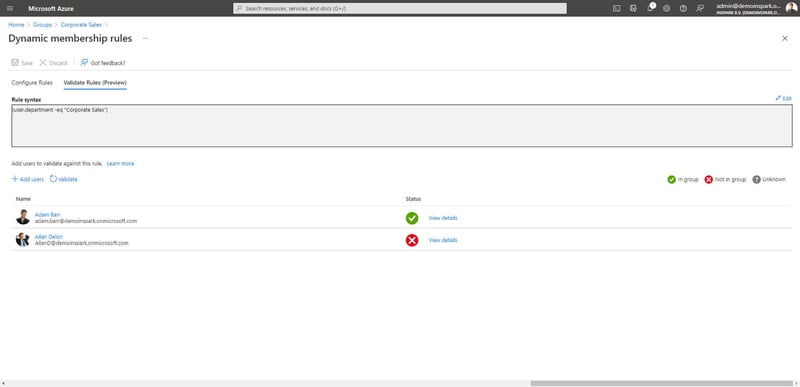This screenshot has width=800, height=387.
Task: Open portal settings gear icon
Action: 666,9
